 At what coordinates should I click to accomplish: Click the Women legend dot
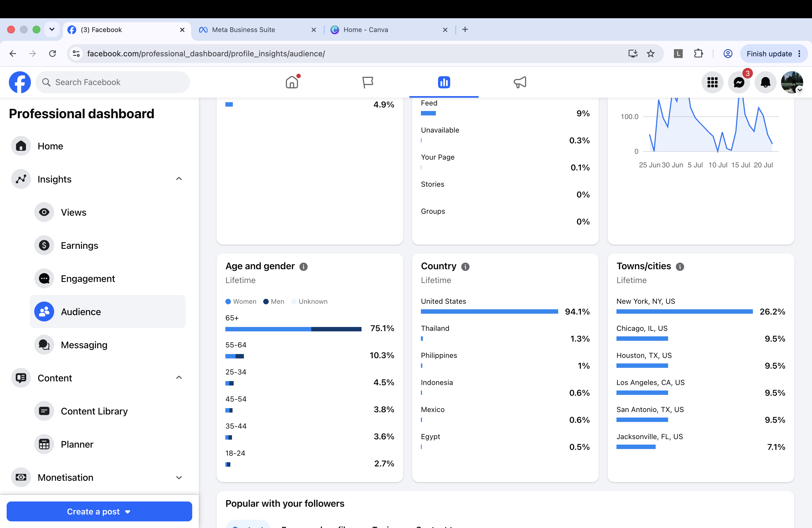pyautogui.click(x=228, y=302)
